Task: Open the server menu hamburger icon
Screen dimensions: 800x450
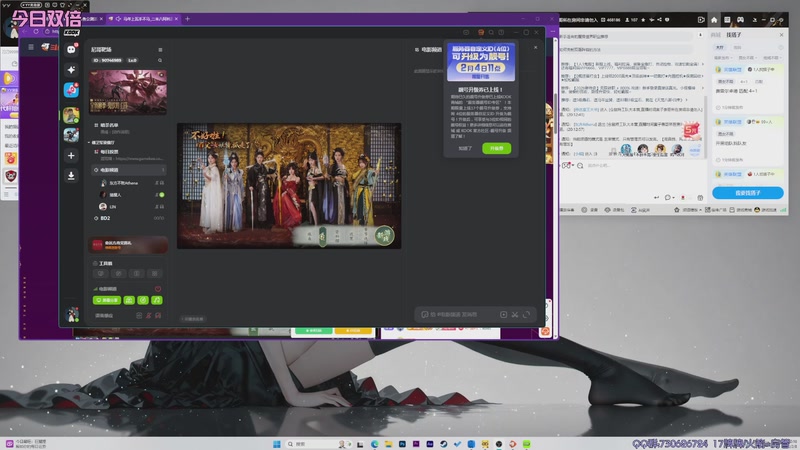Action: click(160, 49)
